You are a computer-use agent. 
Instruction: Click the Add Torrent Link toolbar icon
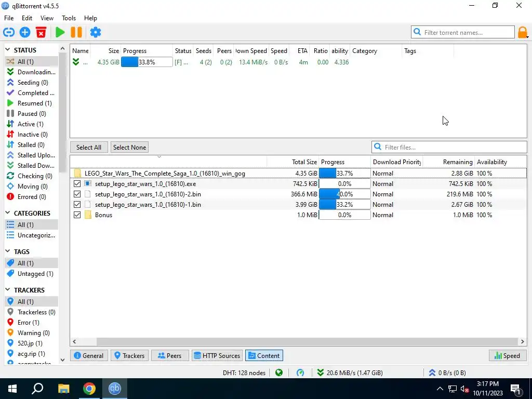pyautogui.click(x=9, y=32)
